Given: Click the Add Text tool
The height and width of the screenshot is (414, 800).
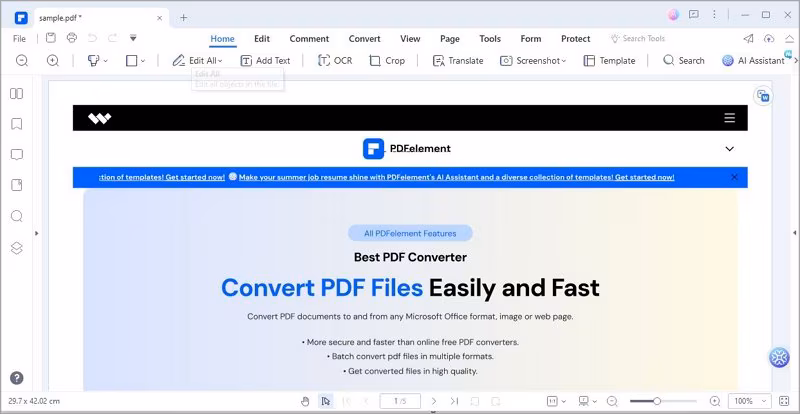Looking at the screenshot, I should [265, 60].
